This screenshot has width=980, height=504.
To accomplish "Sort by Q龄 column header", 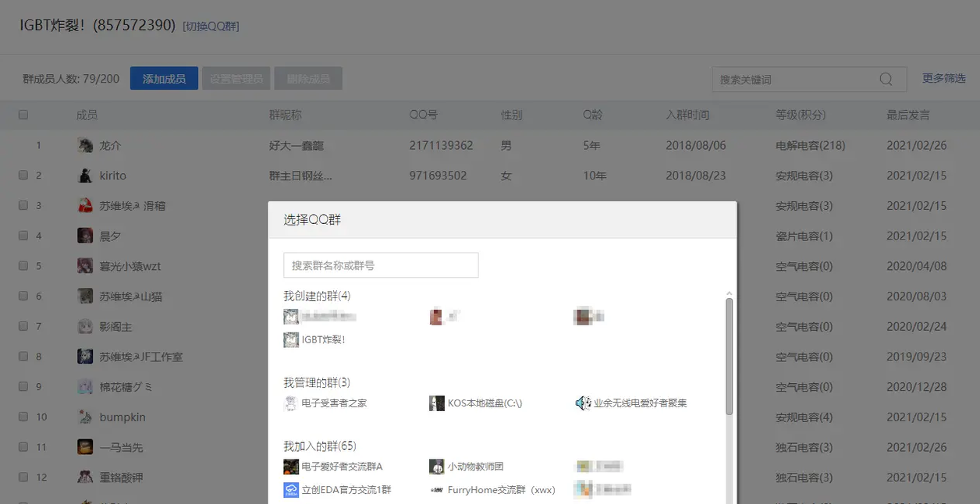I will point(593,115).
